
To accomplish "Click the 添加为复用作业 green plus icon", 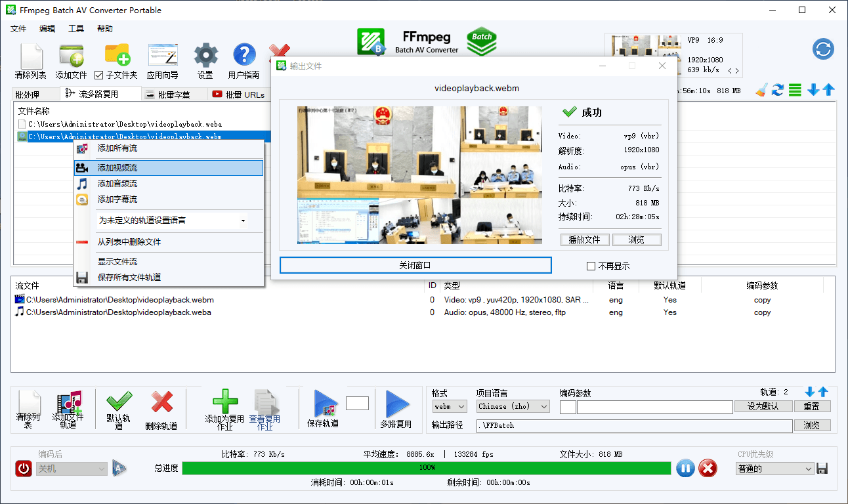I will tap(225, 402).
